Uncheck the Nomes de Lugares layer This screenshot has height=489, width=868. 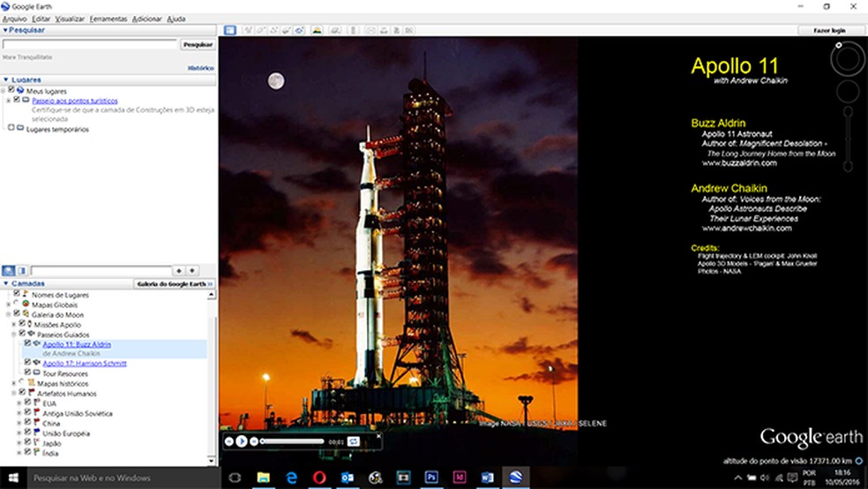17,294
